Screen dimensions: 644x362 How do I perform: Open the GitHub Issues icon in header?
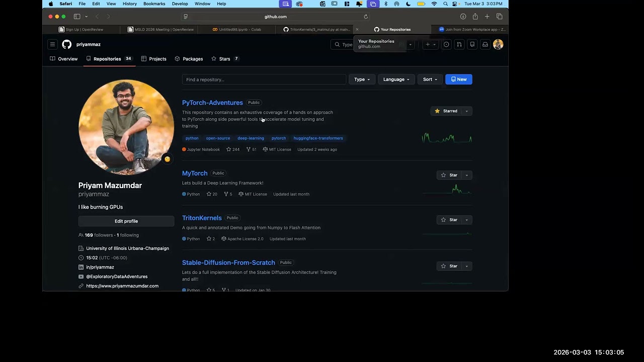point(446,44)
